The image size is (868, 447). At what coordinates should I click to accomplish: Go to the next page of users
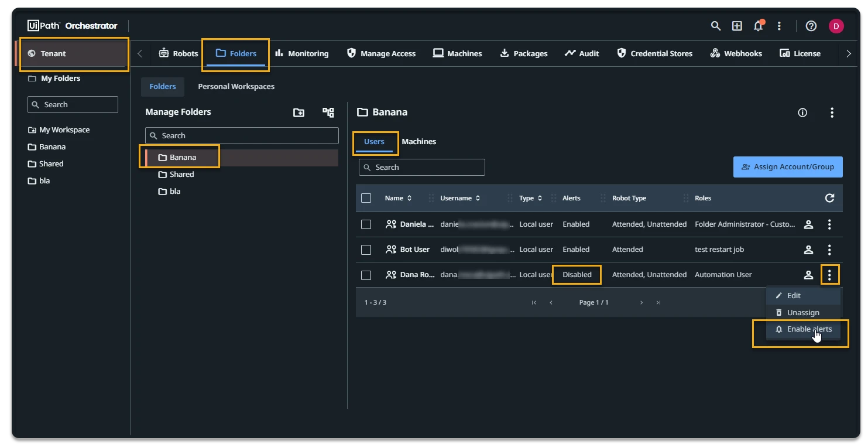coord(641,303)
